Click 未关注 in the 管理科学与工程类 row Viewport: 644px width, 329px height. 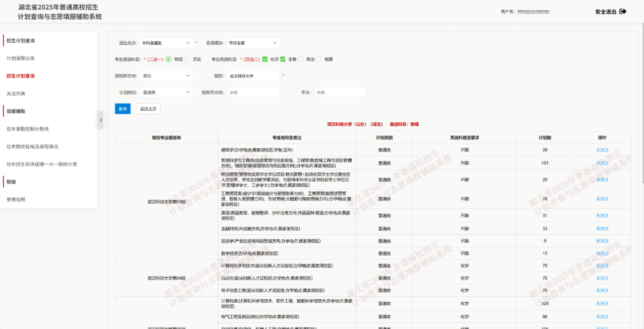(602, 163)
